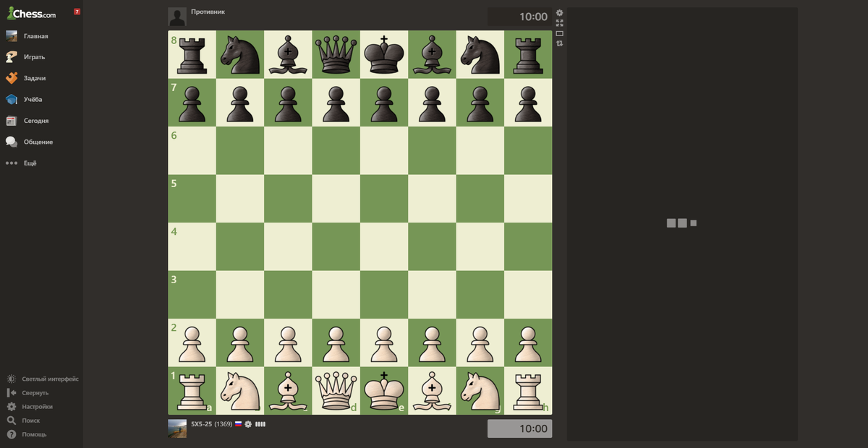
Task: Select the white pawn on c2
Action: coord(288,343)
